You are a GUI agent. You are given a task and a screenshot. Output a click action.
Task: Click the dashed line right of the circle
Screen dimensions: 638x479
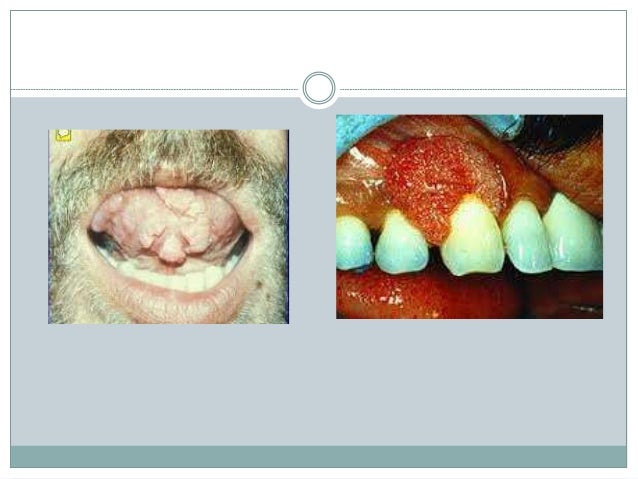coord(483,90)
